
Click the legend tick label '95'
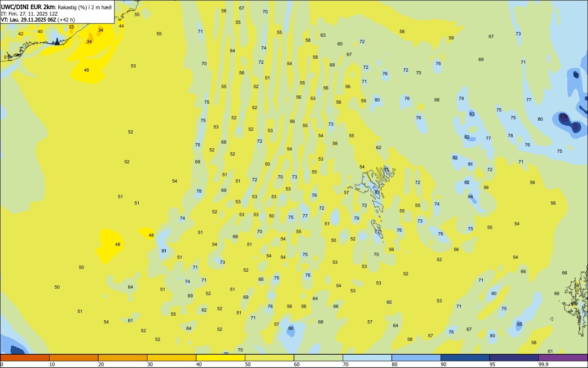pyautogui.click(x=492, y=364)
